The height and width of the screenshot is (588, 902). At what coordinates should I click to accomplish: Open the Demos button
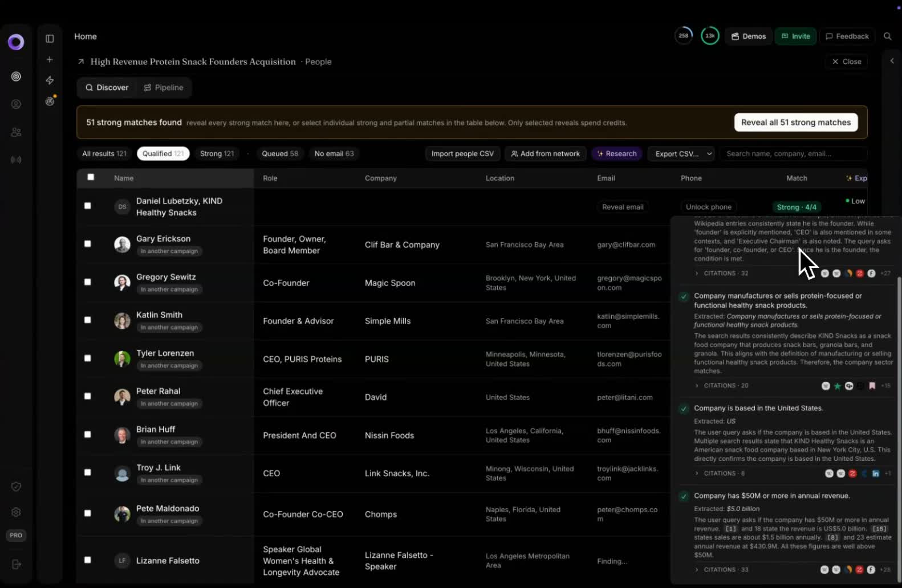pos(749,36)
